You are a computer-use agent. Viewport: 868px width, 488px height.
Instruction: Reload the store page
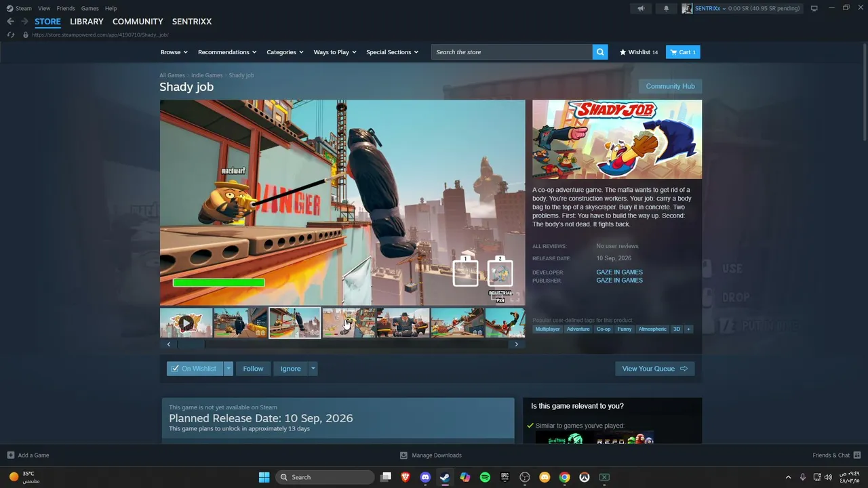point(10,35)
